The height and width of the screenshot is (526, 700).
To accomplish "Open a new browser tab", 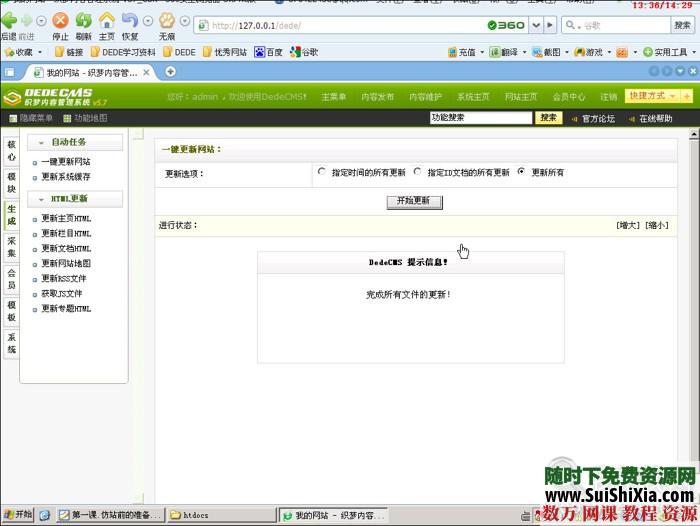I will tap(170, 71).
